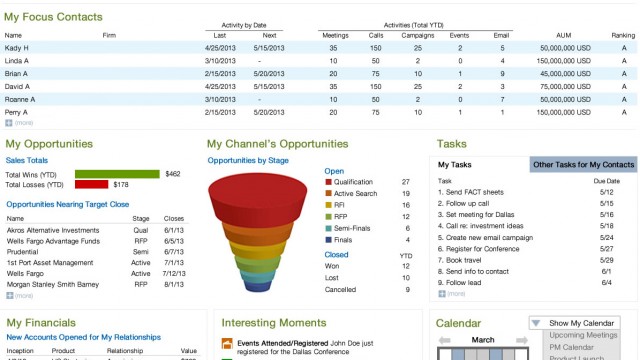Open the Show My Calendar dropdown
640x360 pixels.
575,323
